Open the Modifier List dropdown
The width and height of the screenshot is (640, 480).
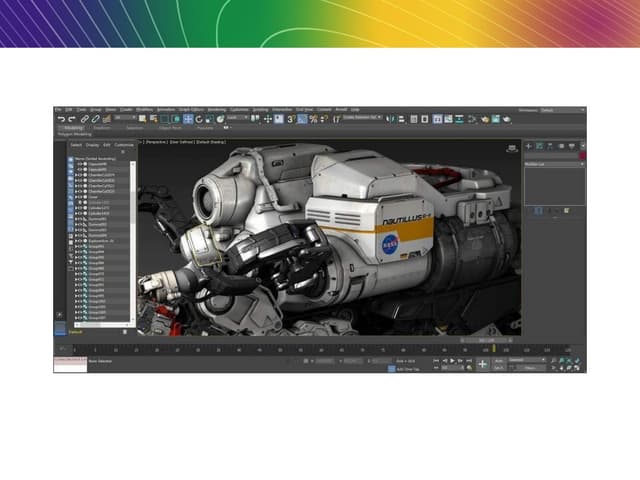pyautogui.click(x=553, y=164)
